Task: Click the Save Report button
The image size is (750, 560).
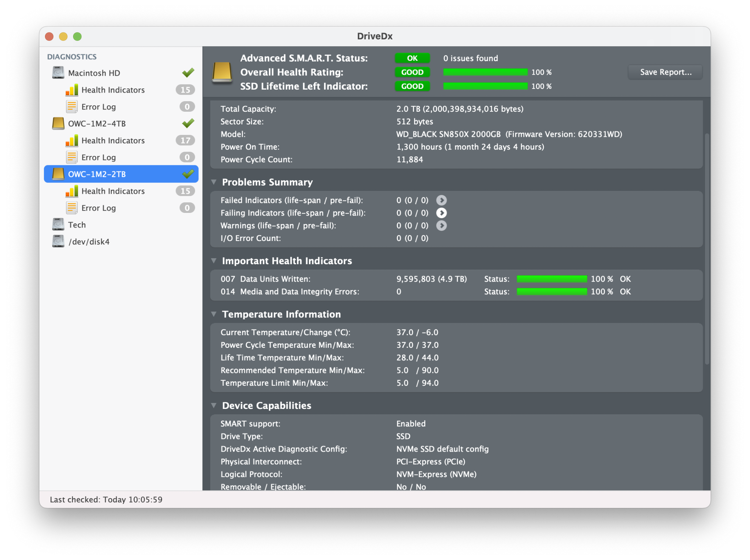Action: pyautogui.click(x=665, y=72)
